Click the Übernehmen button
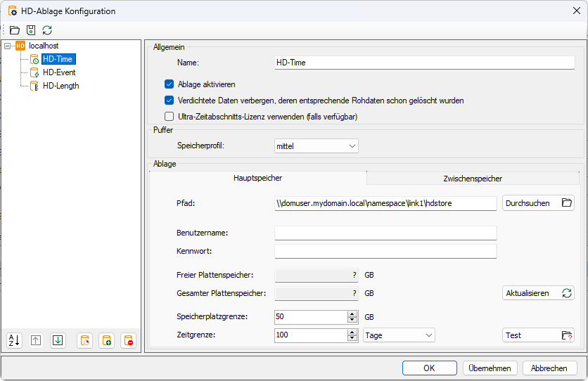This screenshot has width=588, height=381. [x=490, y=368]
